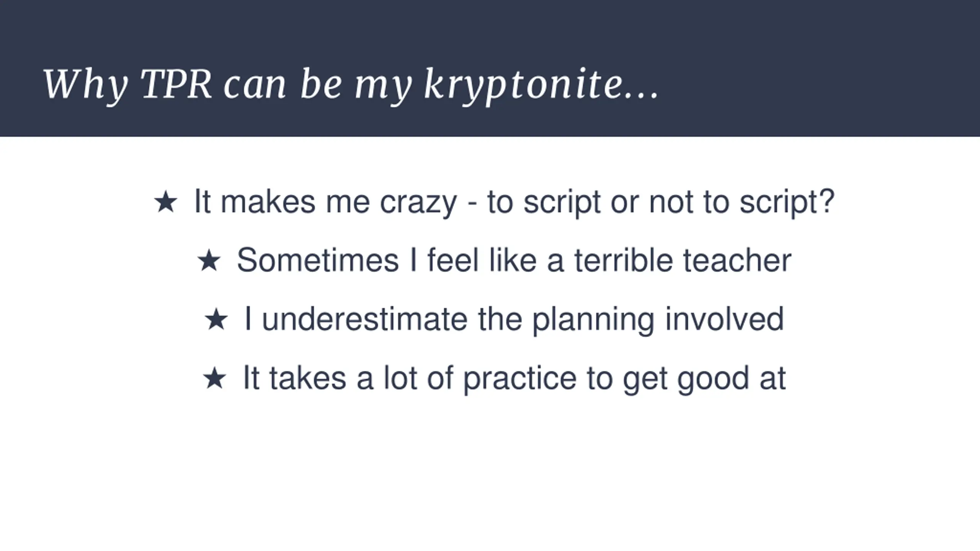
Task: Select the line 'Sometimes I feel like a terrible teacher'
Action: coord(514,261)
